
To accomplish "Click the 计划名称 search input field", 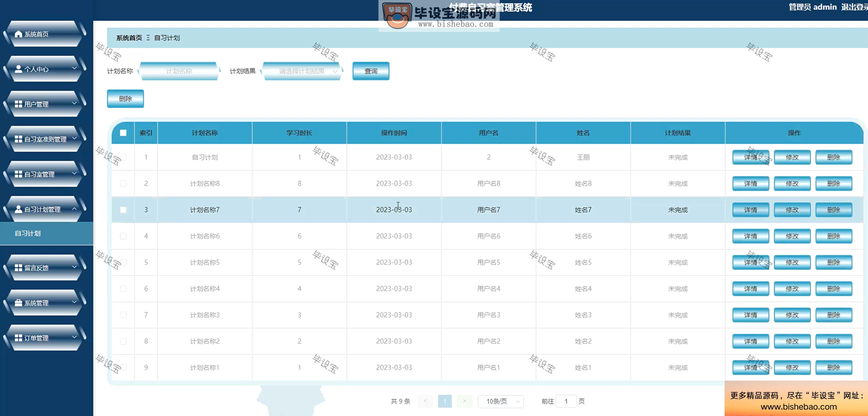I will tap(179, 71).
